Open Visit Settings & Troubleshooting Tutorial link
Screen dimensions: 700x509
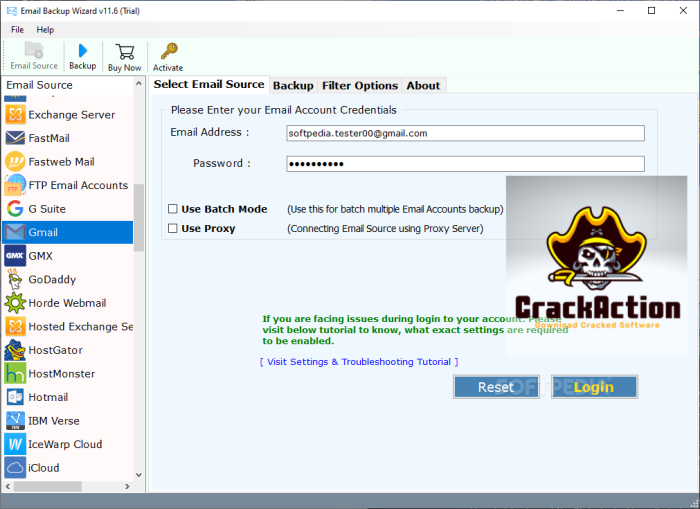pyautogui.click(x=359, y=362)
